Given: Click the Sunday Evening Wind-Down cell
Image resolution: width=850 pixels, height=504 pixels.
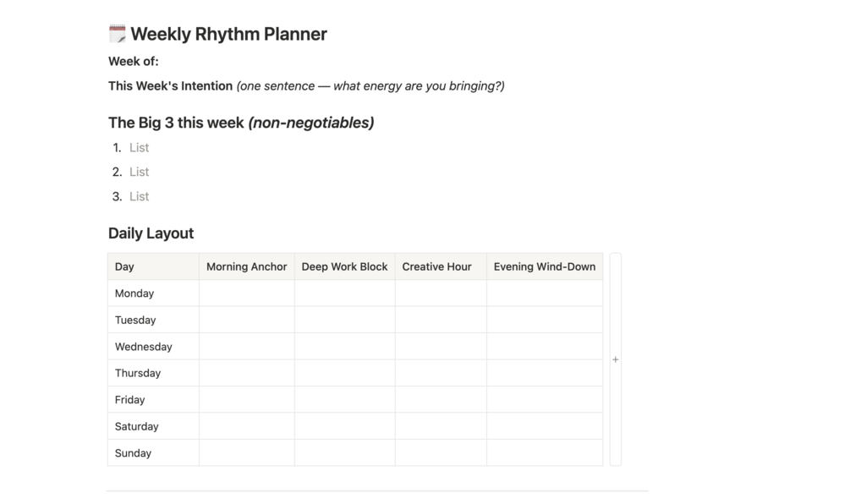Looking at the screenshot, I should [545, 452].
